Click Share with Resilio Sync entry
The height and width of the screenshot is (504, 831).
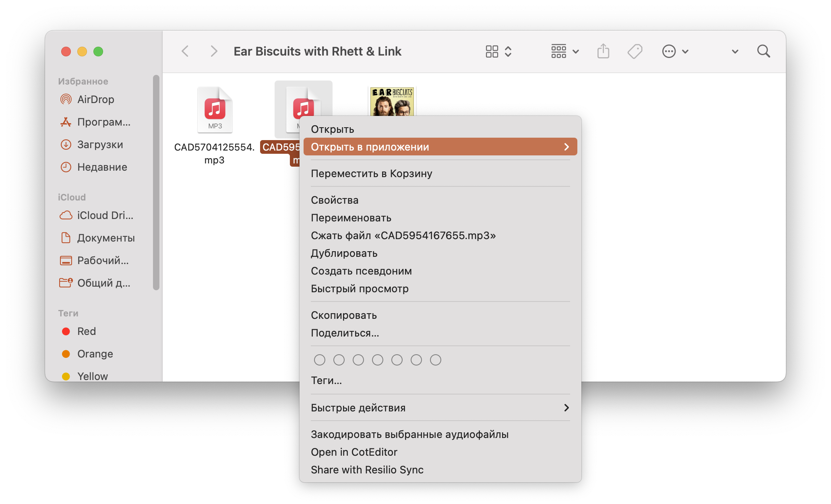(367, 470)
